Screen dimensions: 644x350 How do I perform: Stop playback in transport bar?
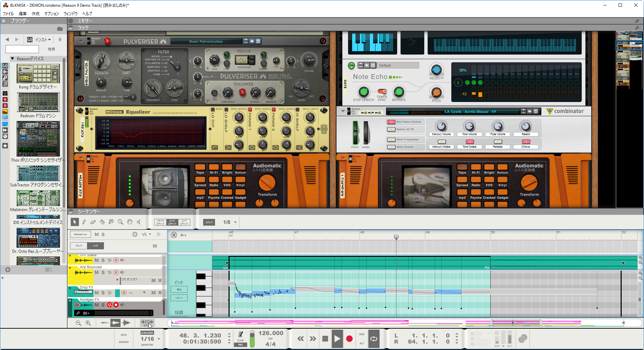(x=325, y=338)
